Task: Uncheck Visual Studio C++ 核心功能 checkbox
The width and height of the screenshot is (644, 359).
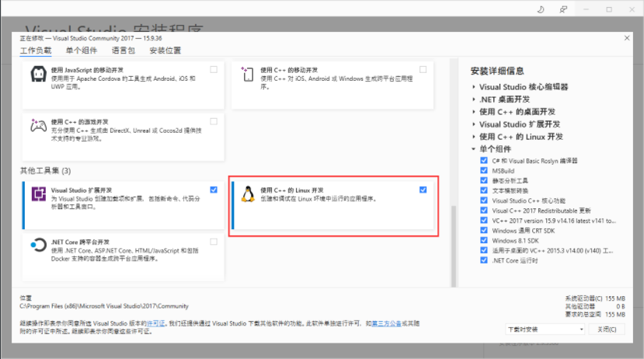Action: [484, 200]
